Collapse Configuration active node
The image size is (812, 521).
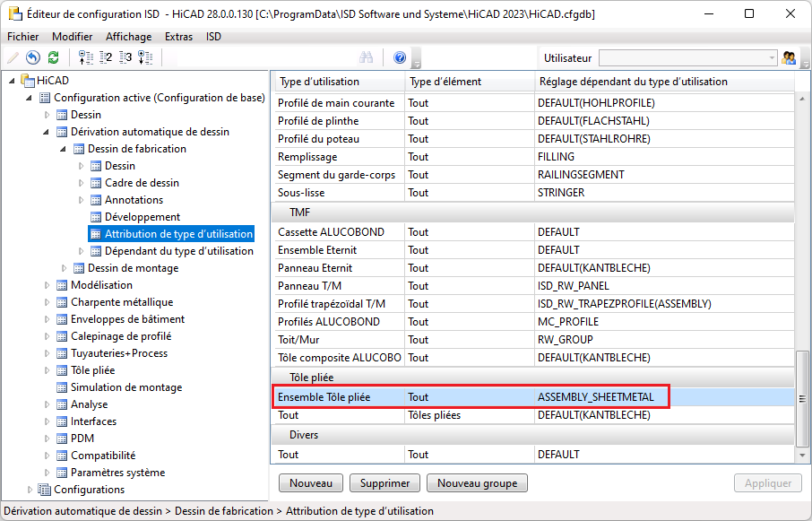29,98
